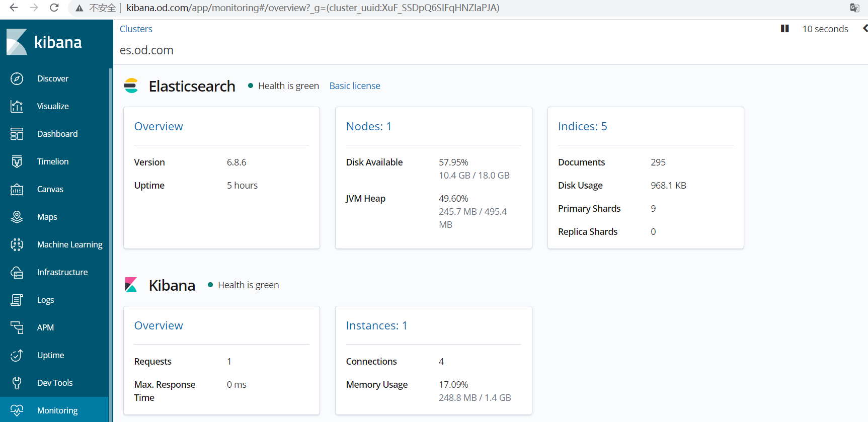The height and width of the screenshot is (422, 868).
Task: Select Uptime menu label
Action: click(x=51, y=355)
